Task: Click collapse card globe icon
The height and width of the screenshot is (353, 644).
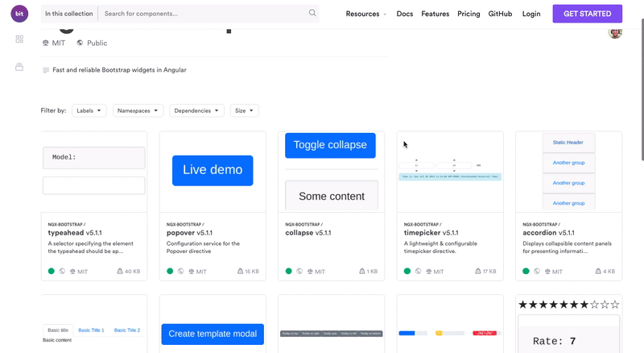Action: click(299, 271)
